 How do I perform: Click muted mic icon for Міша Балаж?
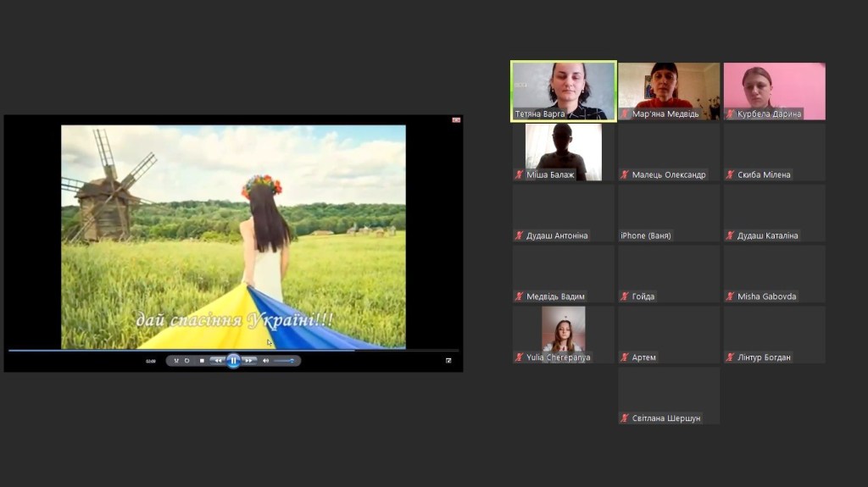(519, 175)
